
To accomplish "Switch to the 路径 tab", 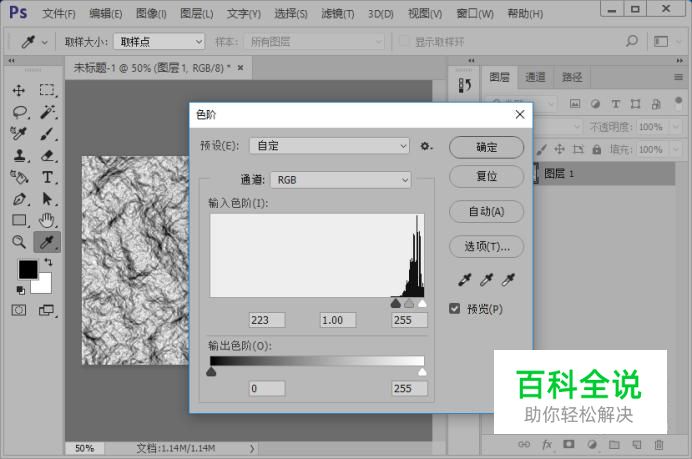I will (x=572, y=77).
